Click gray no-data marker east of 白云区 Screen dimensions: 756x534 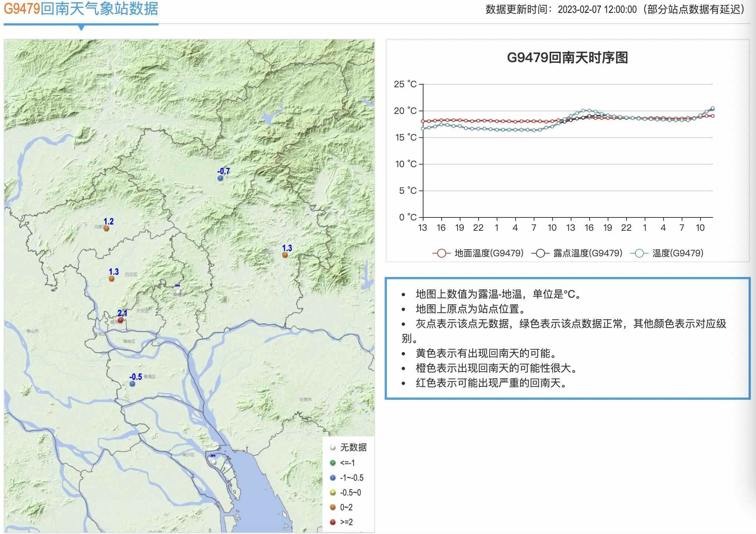[178, 292]
